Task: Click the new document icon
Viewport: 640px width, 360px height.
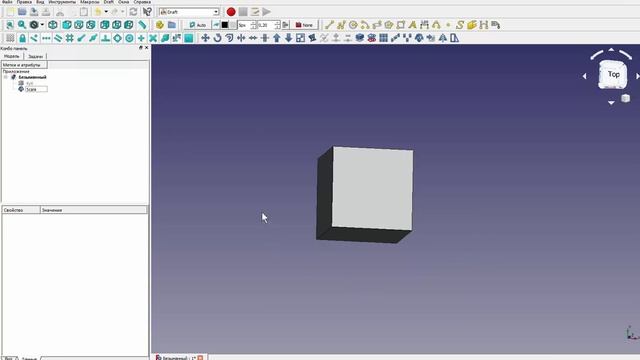Action: pyautogui.click(x=10, y=12)
